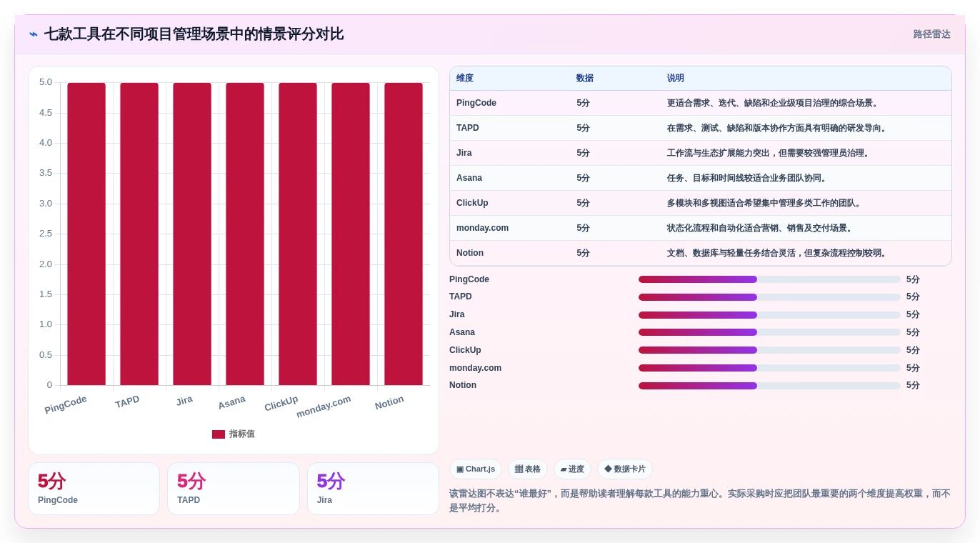Click the 2.5 y-axis label
Image resolution: width=980 pixels, height=543 pixels.
coord(46,234)
